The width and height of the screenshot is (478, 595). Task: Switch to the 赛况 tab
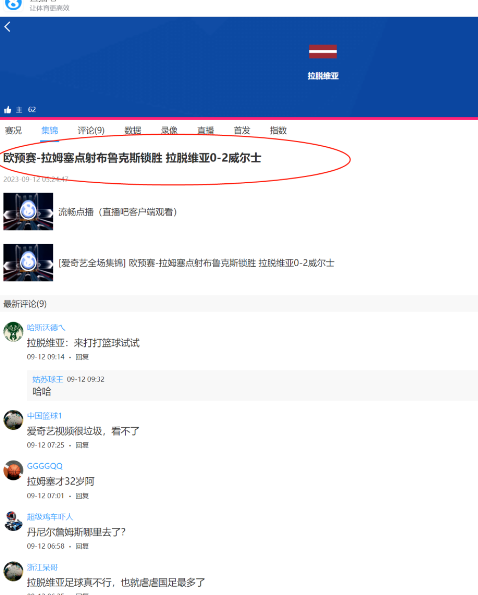[x=13, y=130]
